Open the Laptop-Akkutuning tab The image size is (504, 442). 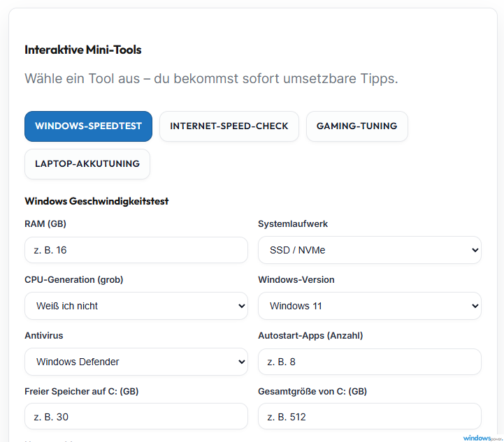coord(87,164)
